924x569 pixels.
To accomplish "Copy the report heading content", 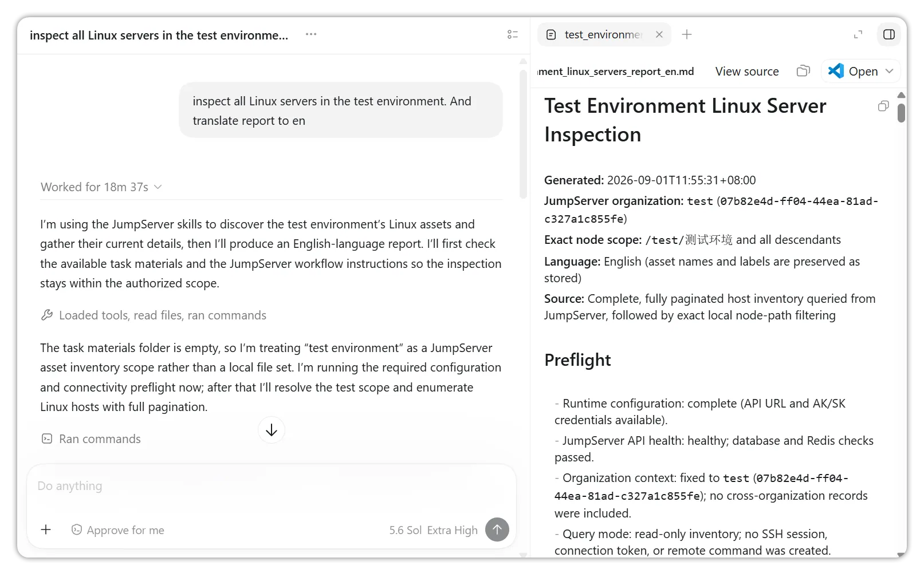I will tap(883, 106).
